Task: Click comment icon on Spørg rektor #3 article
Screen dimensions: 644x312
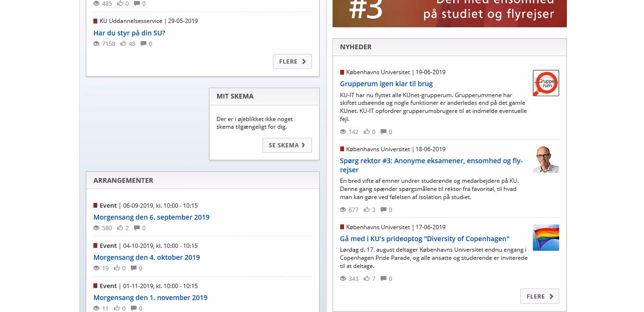Action: click(x=383, y=210)
